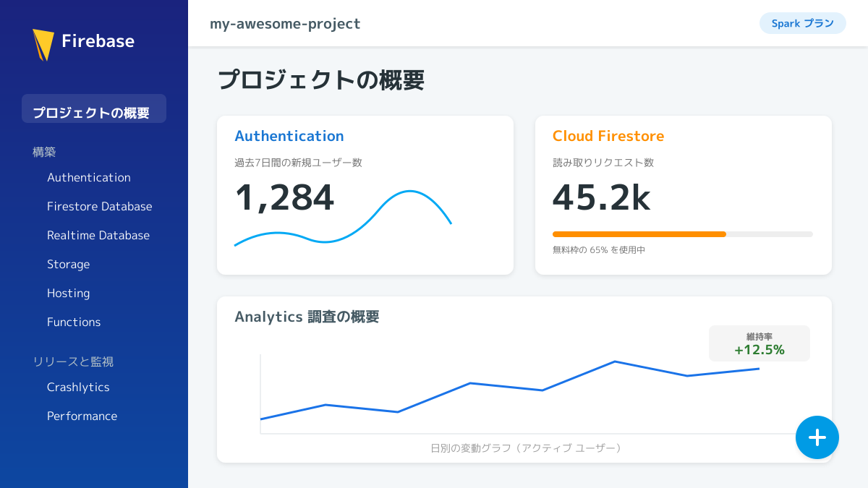The width and height of the screenshot is (868, 488).
Task: Click the Spark プラン badge
Action: point(803,23)
